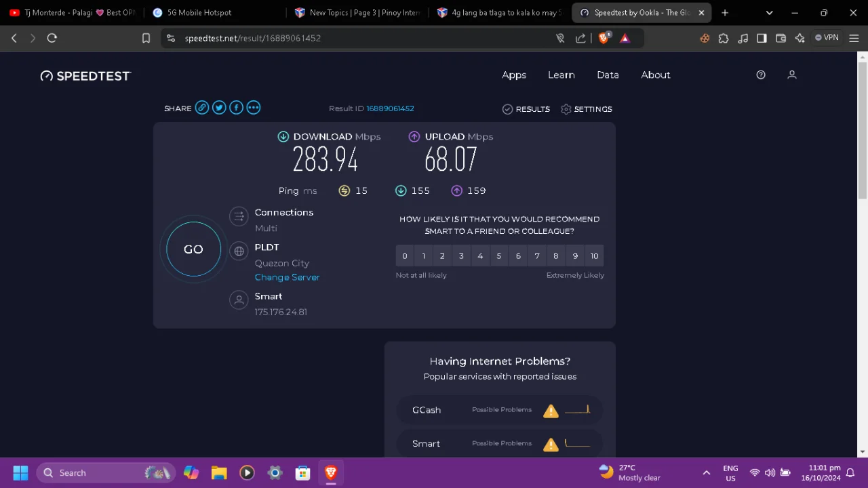Open Result ID 16889061452 link
The width and height of the screenshot is (868, 488).
point(390,108)
